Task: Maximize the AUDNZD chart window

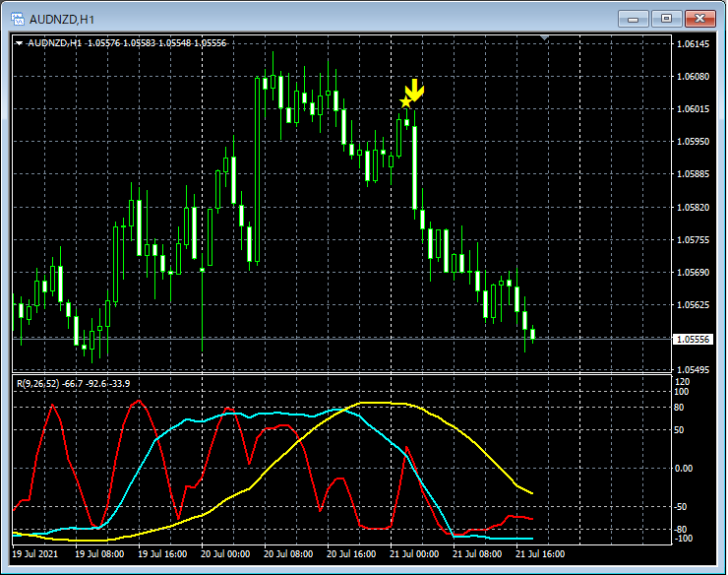Action: (x=666, y=19)
